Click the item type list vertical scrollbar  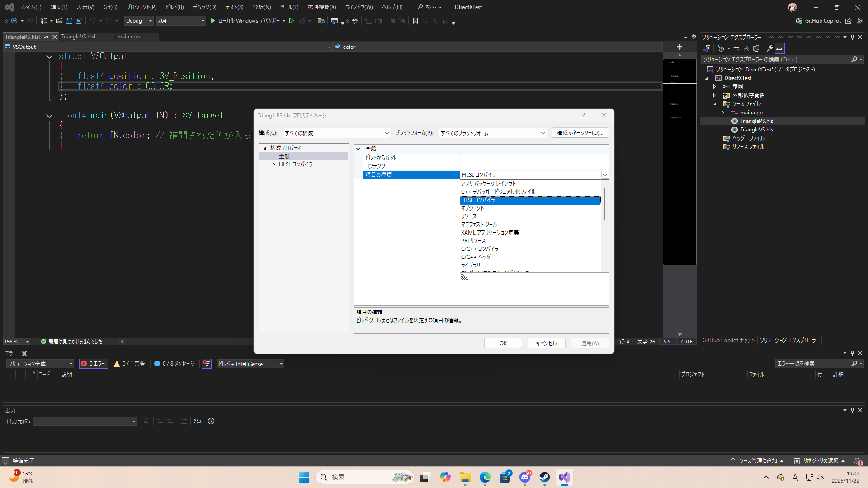coord(604,203)
